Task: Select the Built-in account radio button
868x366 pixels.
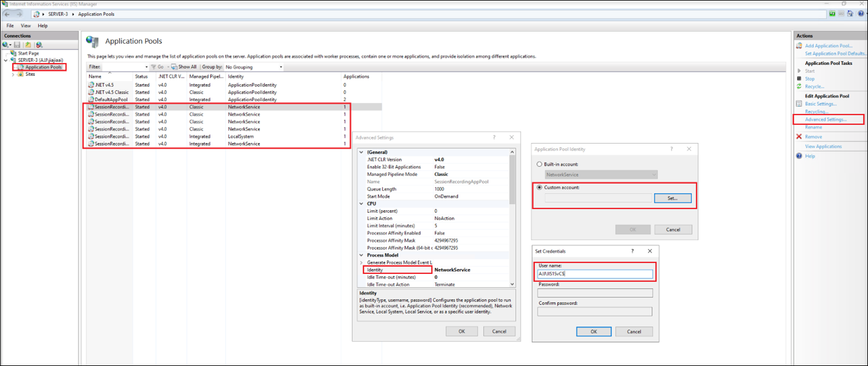Action: click(x=539, y=164)
